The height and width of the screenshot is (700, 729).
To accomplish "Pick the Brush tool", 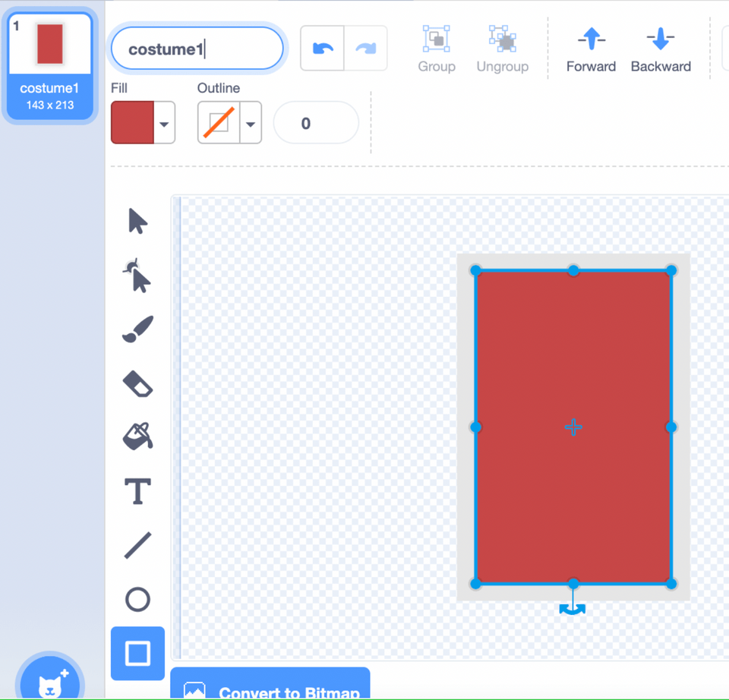I will click(137, 329).
